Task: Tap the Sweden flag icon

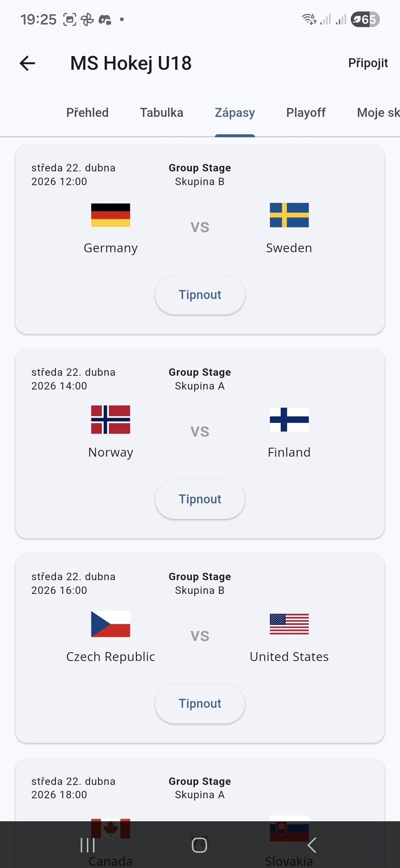Action: coord(289,215)
